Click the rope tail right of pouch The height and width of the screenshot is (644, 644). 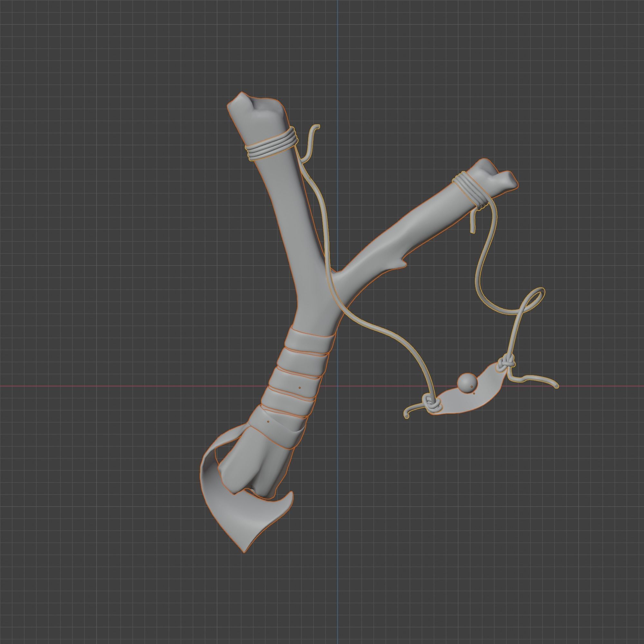(537, 379)
